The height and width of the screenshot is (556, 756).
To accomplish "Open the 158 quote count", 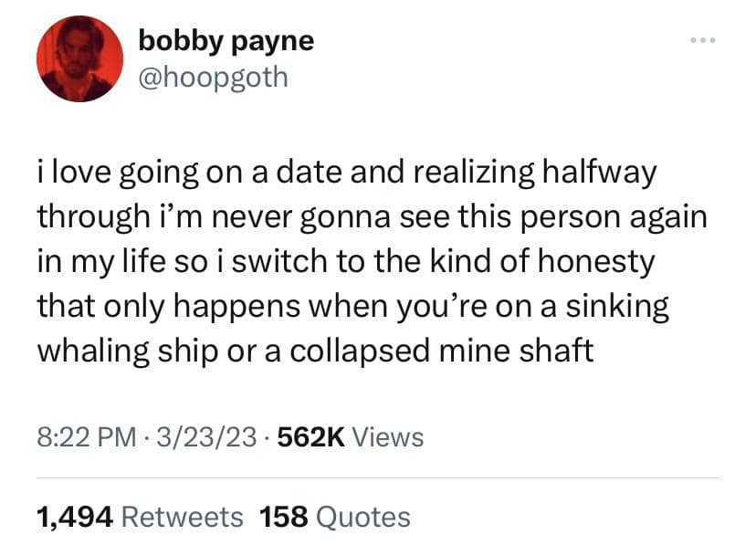I will (283, 518).
